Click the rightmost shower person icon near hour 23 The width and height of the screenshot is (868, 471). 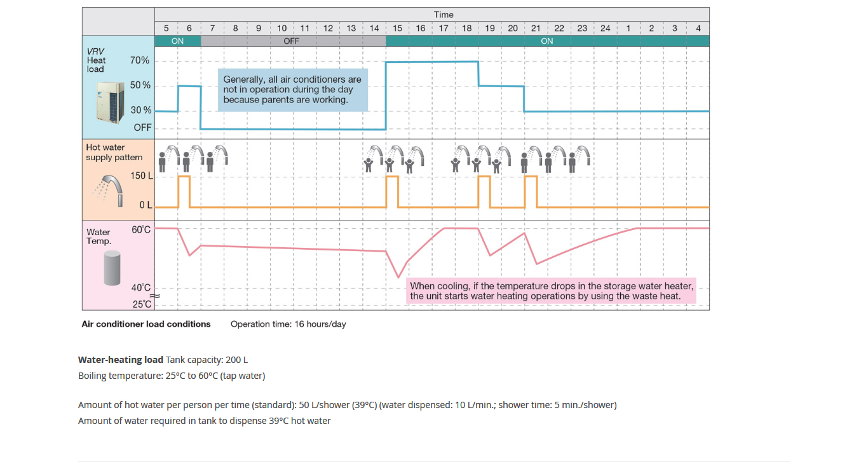coord(573,163)
